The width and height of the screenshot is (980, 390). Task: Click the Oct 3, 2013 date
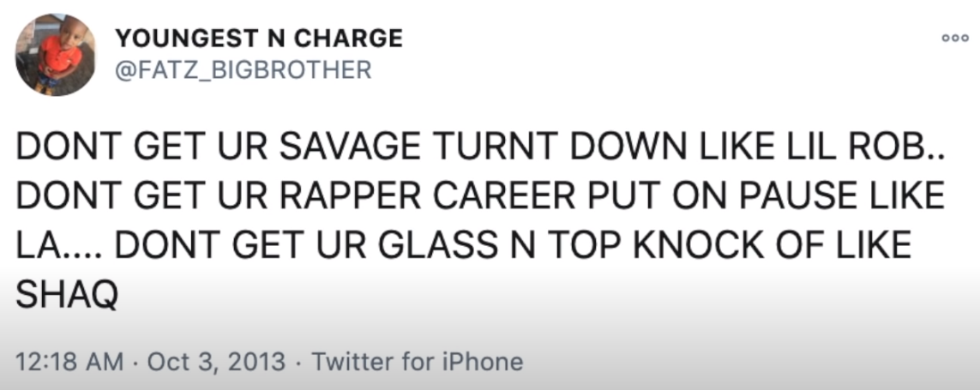[x=216, y=361]
